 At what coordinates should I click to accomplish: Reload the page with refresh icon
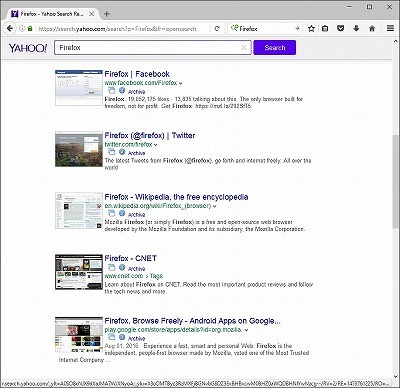pyautogui.click(x=217, y=29)
